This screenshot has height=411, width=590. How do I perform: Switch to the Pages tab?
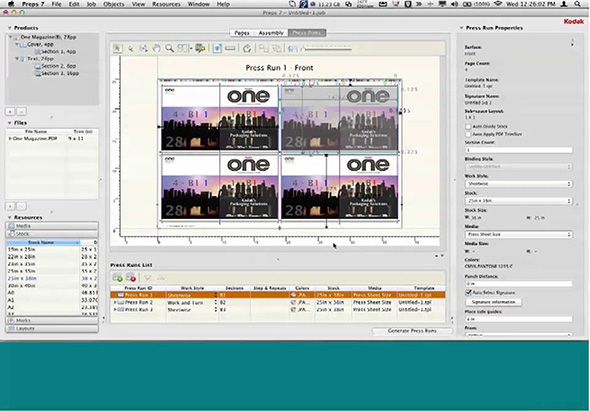coord(242,33)
